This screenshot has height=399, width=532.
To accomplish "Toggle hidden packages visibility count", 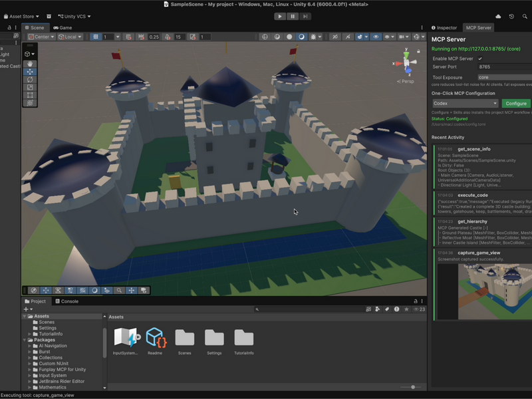I will [419, 309].
